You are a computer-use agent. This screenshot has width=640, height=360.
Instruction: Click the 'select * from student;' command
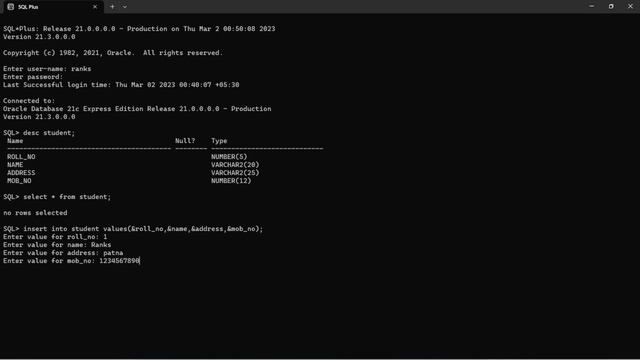pos(67,197)
